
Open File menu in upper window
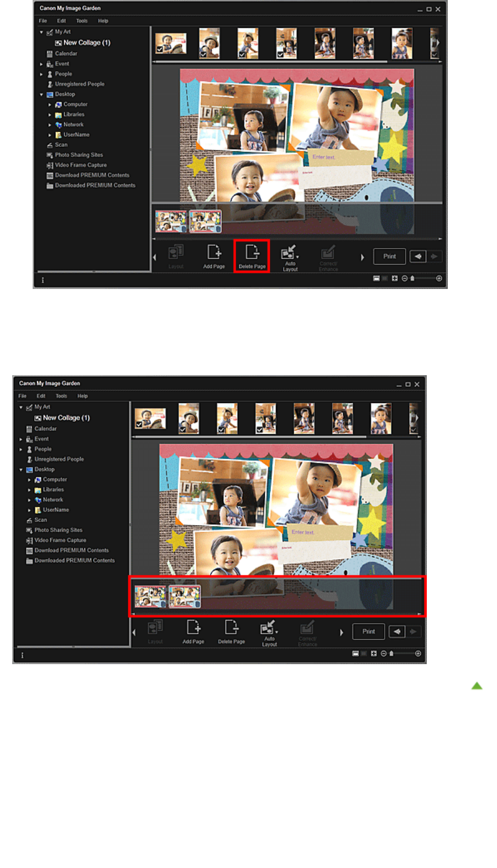coord(43,21)
